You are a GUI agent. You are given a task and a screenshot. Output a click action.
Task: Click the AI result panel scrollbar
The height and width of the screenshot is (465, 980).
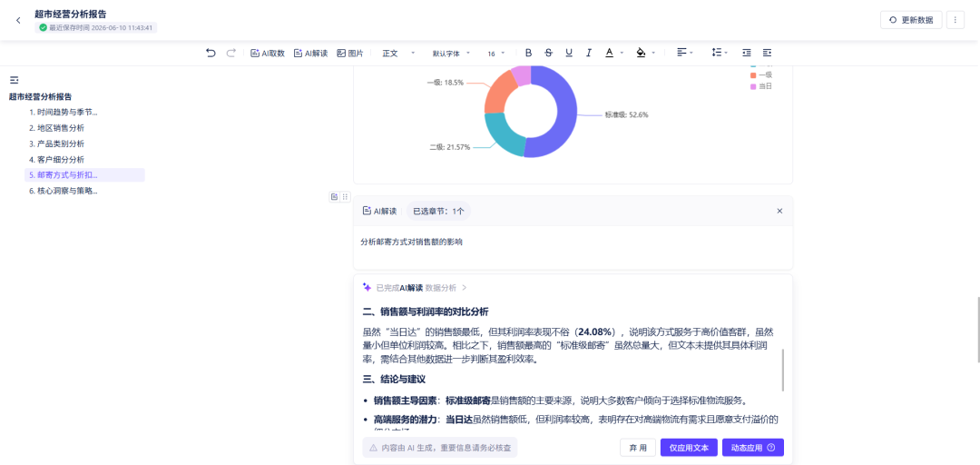click(x=782, y=371)
